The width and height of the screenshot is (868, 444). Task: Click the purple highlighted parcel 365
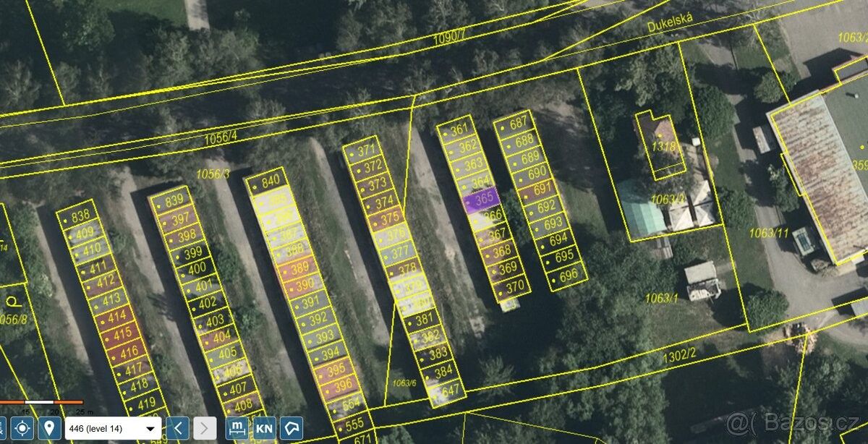pos(482,199)
